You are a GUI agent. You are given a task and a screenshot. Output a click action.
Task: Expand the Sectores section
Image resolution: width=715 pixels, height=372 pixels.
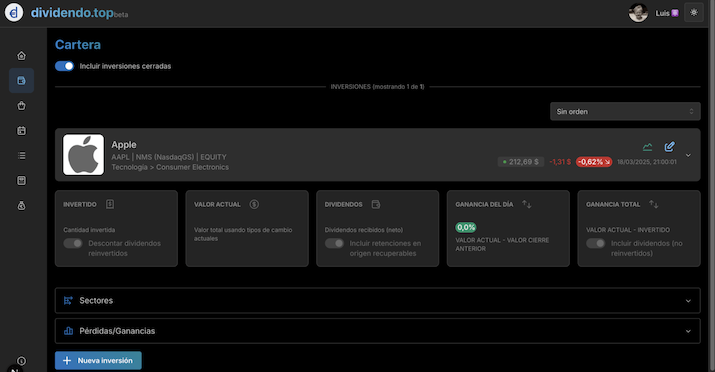coord(378,300)
